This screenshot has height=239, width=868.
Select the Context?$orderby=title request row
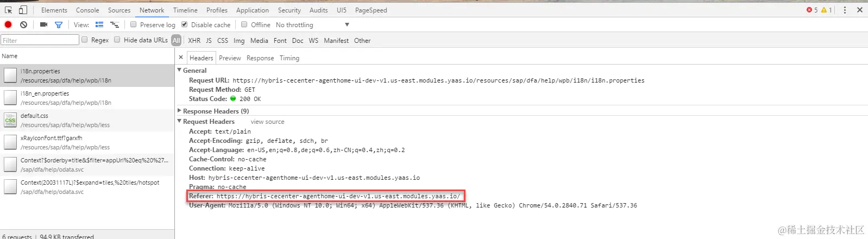87,165
